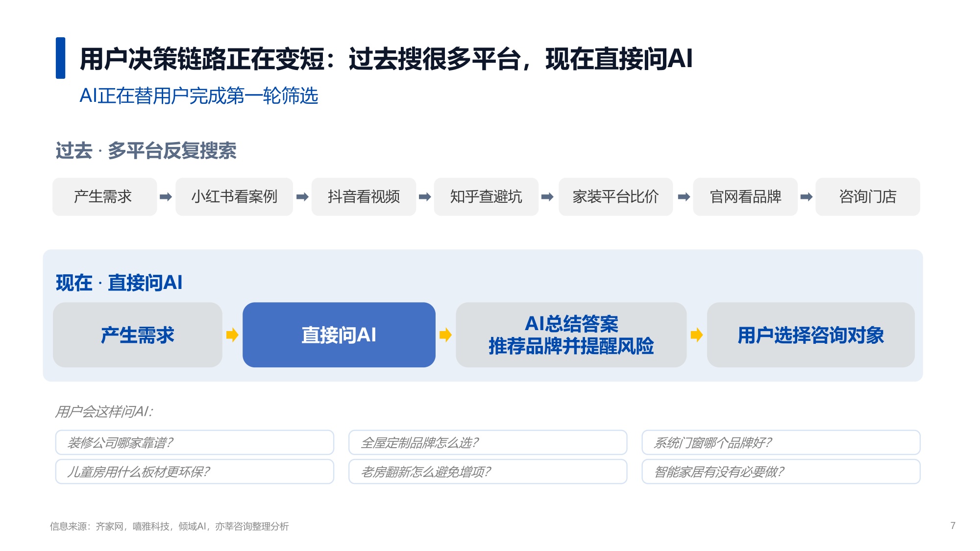Click the source footnote 信息来源
Screen dimensions: 980x551
(x=169, y=526)
